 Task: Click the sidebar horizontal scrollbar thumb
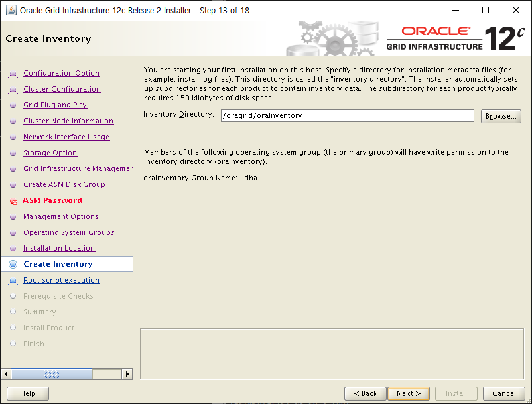tap(52, 374)
